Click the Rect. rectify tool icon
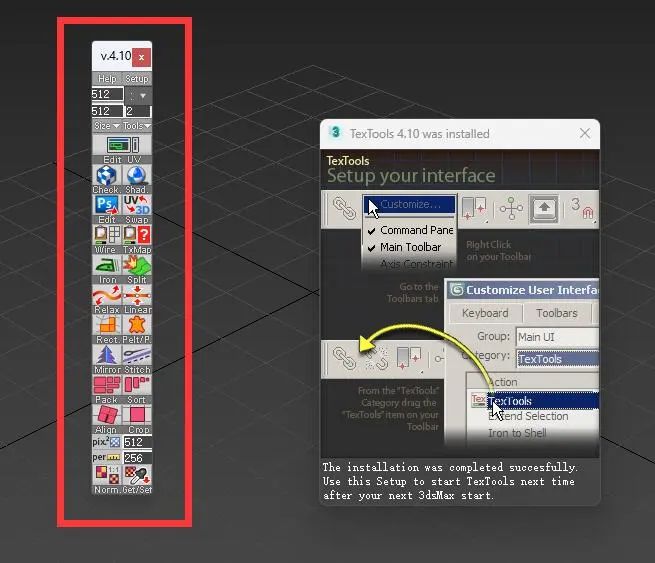Screen dimensions: 655x563 pyautogui.click(x=107, y=325)
